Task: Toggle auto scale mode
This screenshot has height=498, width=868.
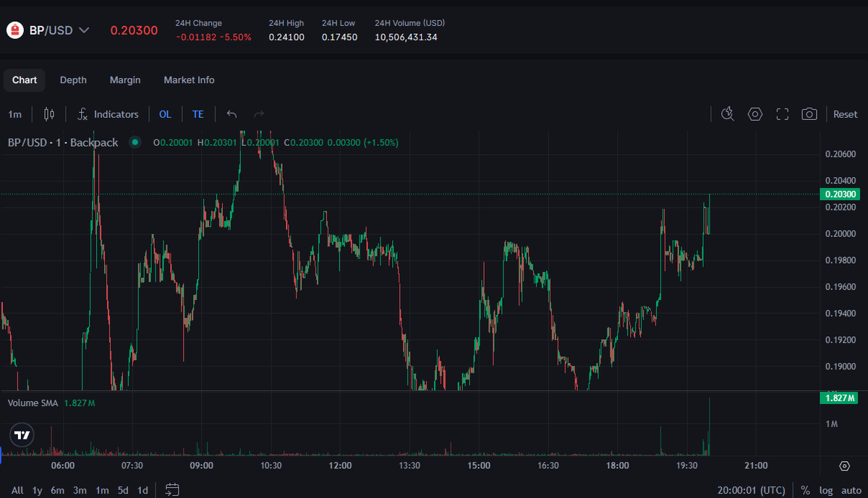Action: click(851, 490)
